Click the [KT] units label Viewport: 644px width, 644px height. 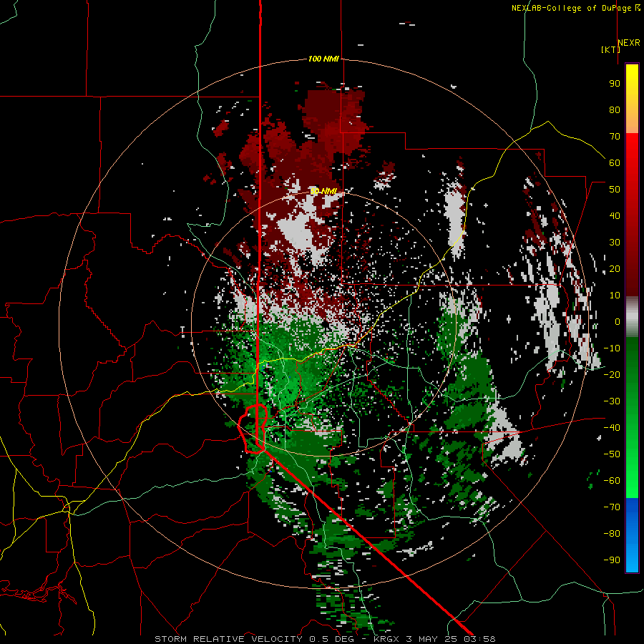(x=611, y=49)
